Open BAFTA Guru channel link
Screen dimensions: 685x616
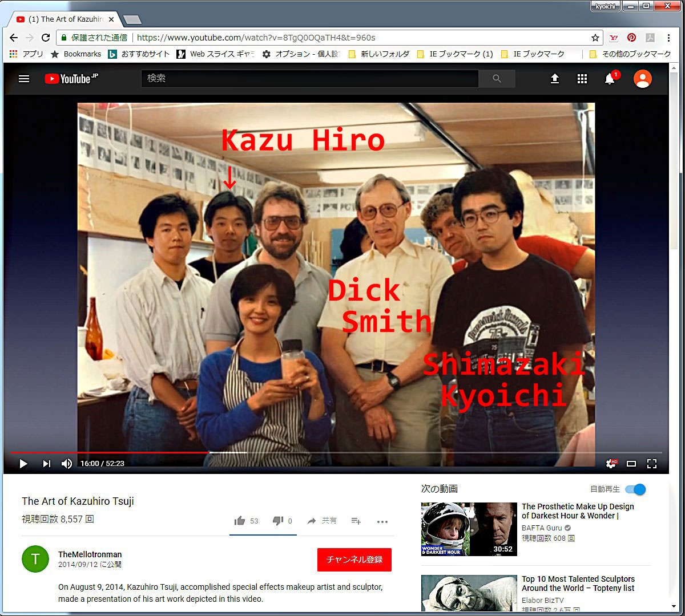[x=542, y=528]
